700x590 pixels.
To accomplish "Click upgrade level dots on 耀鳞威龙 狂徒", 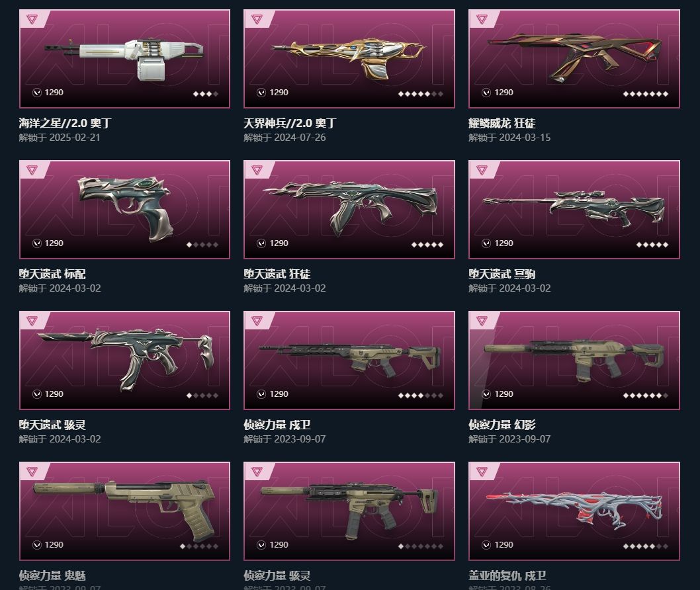I will (x=646, y=94).
